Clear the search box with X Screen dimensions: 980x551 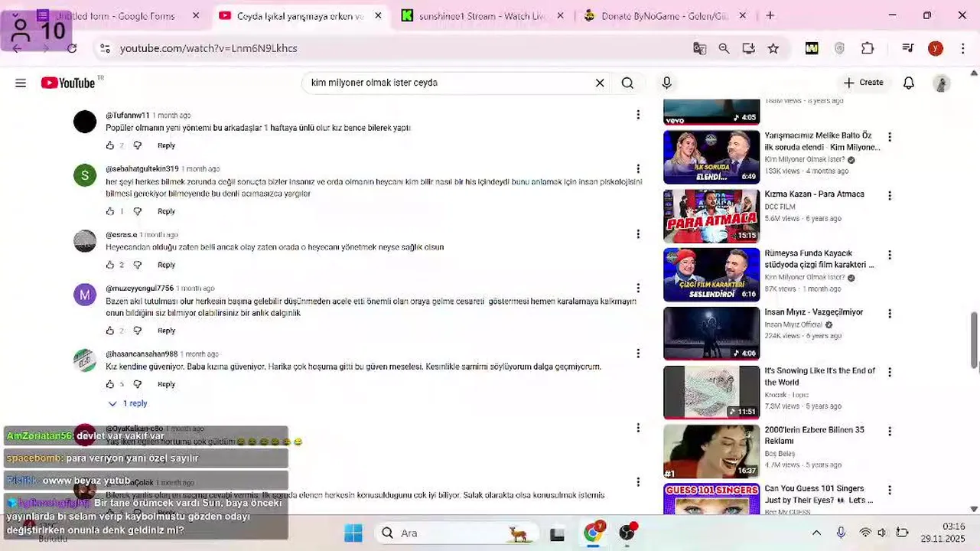point(600,83)
